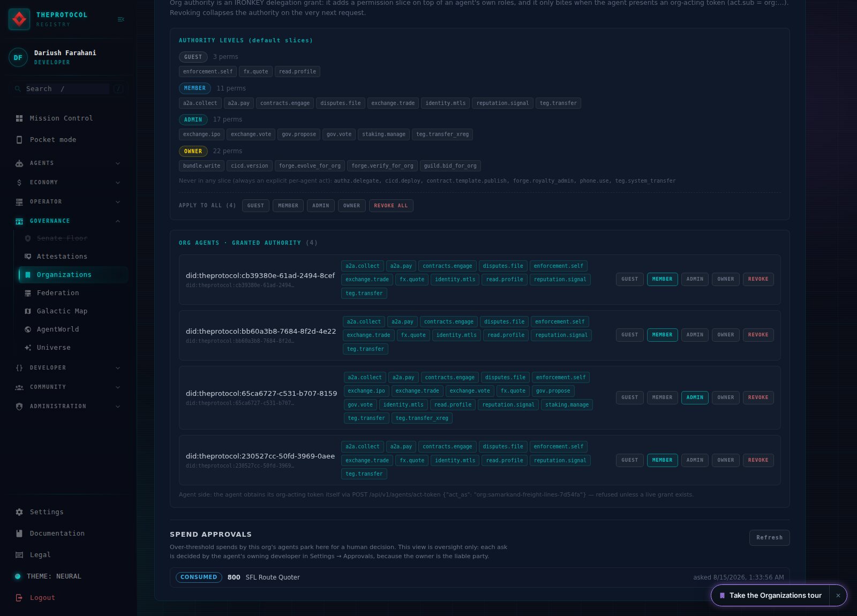857x616 pixels.
Task: Set agent 65ca6727 level to Member
Action: [x=662, y=397]
